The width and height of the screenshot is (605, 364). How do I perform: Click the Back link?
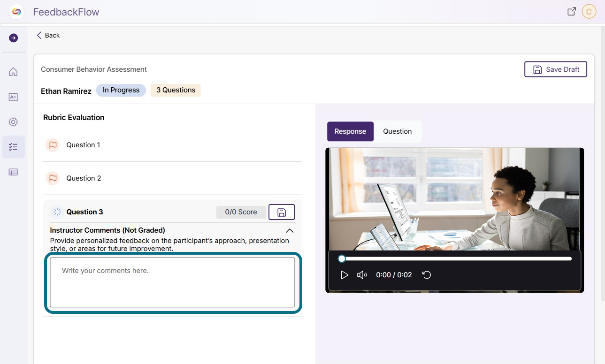[x=48, y=35]
